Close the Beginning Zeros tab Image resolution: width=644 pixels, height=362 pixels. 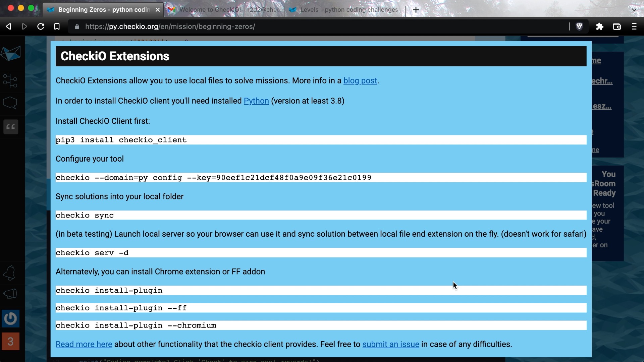tap(158, 10)
